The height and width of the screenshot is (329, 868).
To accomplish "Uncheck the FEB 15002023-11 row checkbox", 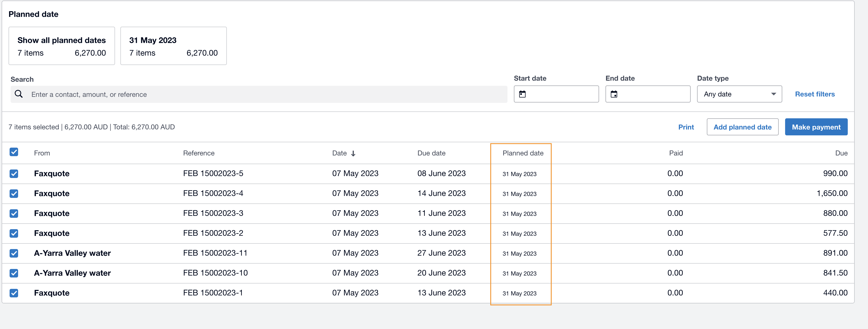I will tap(14, 253).
